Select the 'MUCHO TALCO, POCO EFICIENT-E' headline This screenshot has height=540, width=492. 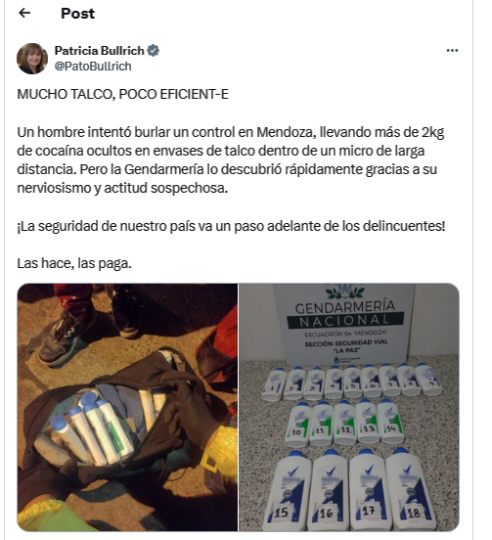(x=123, y=94)
